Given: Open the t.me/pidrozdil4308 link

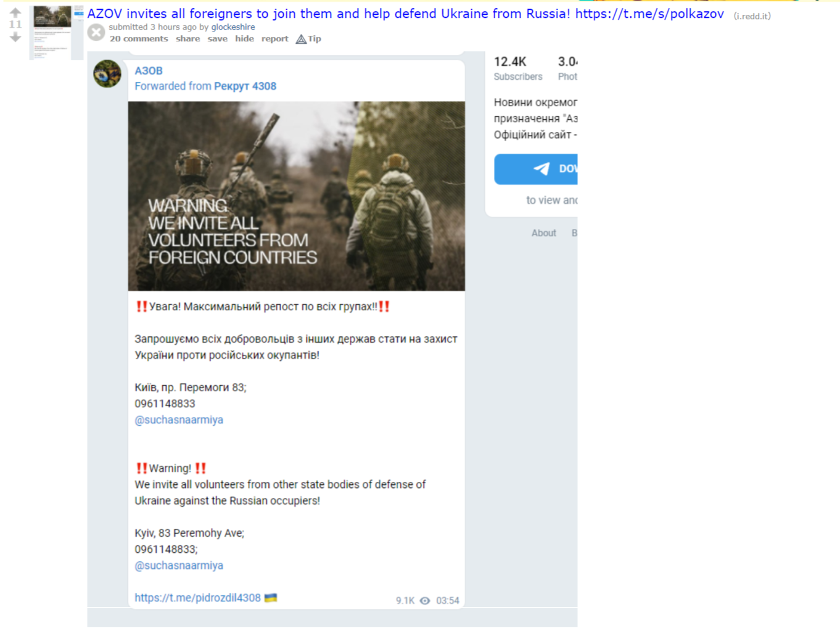Looking at the screenshot, I should [198, 598].
